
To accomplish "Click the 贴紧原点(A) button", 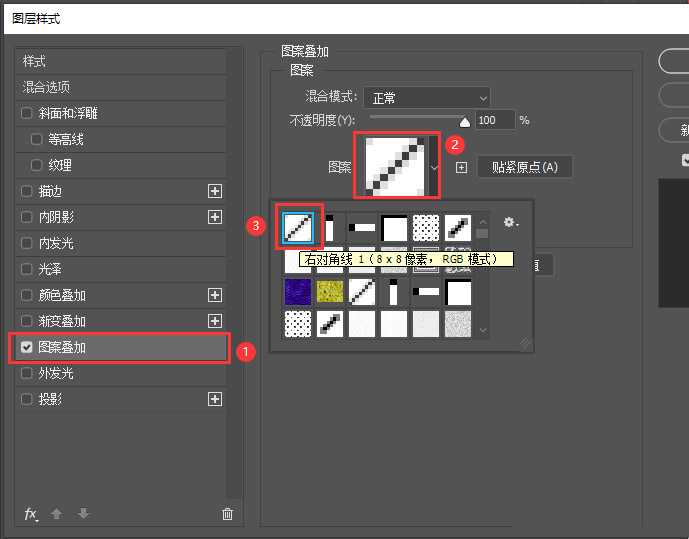I will (524, 167).
